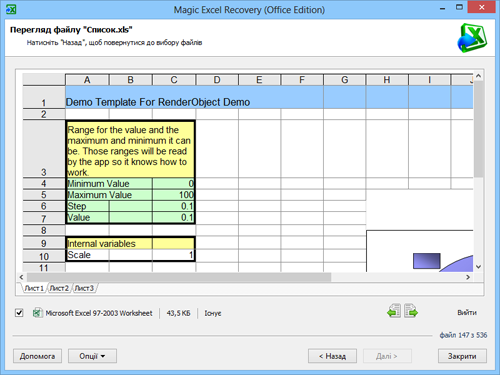Click the vertical scrollbar thumb of spreadsheet

(479, 129)
